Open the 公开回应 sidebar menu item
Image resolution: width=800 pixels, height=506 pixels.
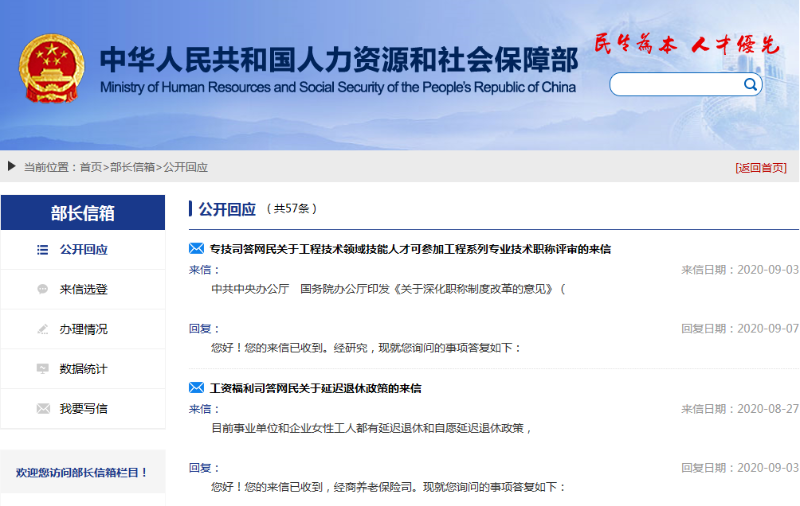[x=83, y=250]
